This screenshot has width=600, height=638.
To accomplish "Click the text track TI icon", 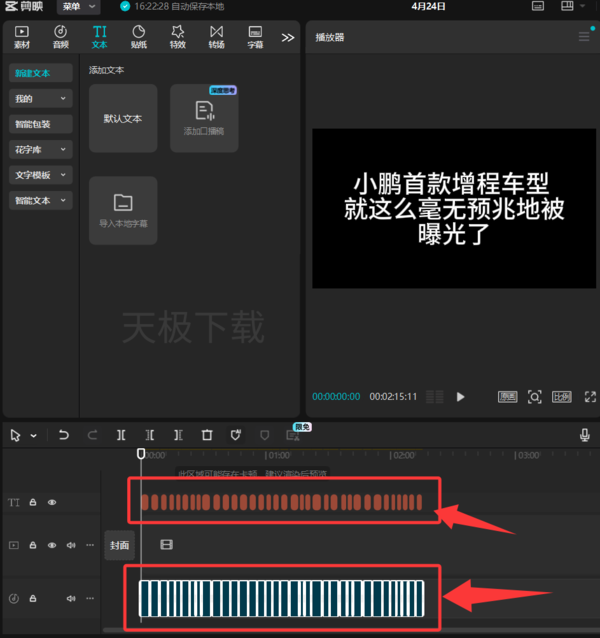I will [14, 503].
